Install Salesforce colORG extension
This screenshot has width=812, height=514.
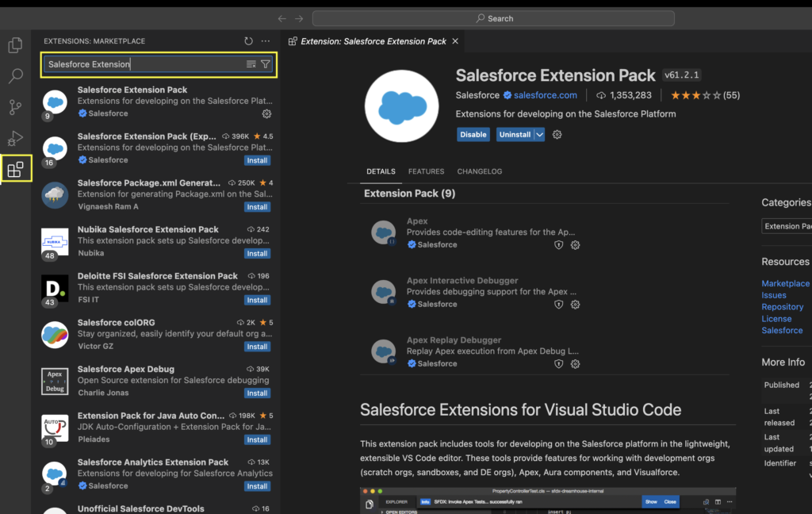point(257,347)
